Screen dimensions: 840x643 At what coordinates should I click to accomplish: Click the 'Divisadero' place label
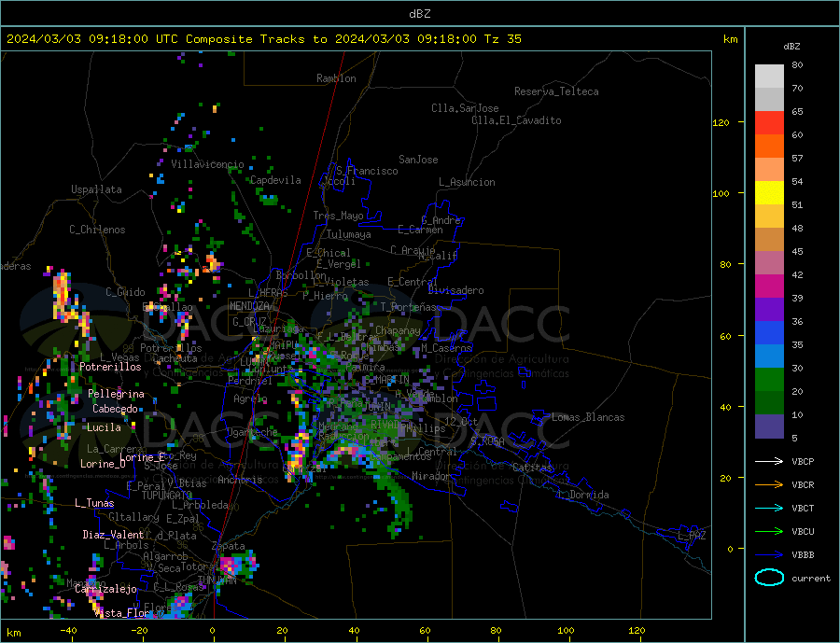(455, 290)
